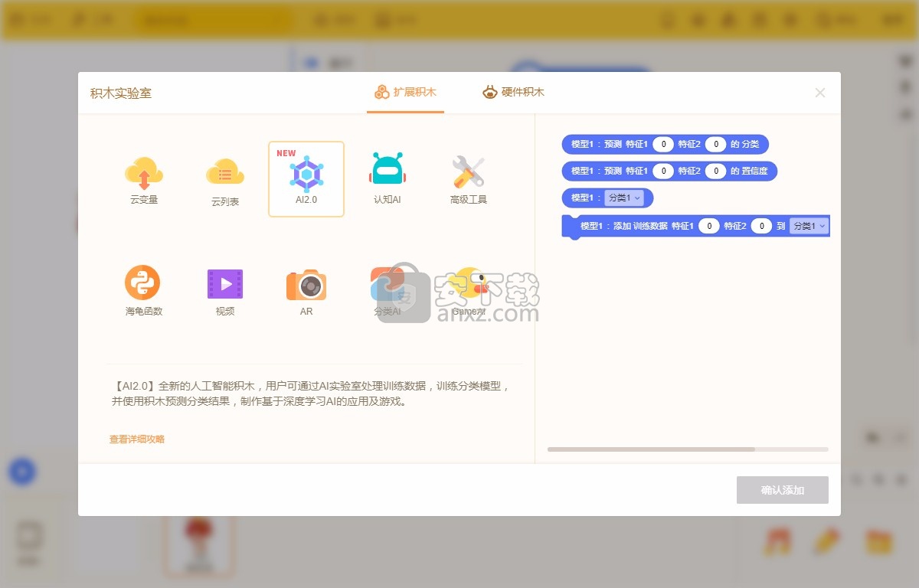
Task: Click 特征2 value in 置信度 block
Action: 715,171
